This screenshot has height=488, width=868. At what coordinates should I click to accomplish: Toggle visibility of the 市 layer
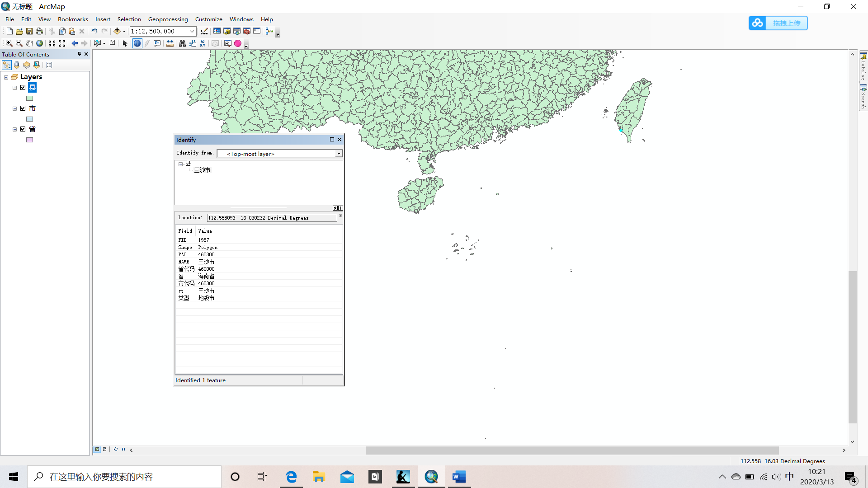23,108
